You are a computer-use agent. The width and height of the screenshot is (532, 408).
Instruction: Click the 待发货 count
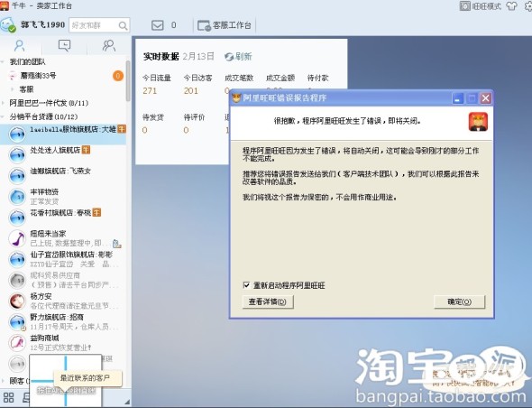coord(145,130)
